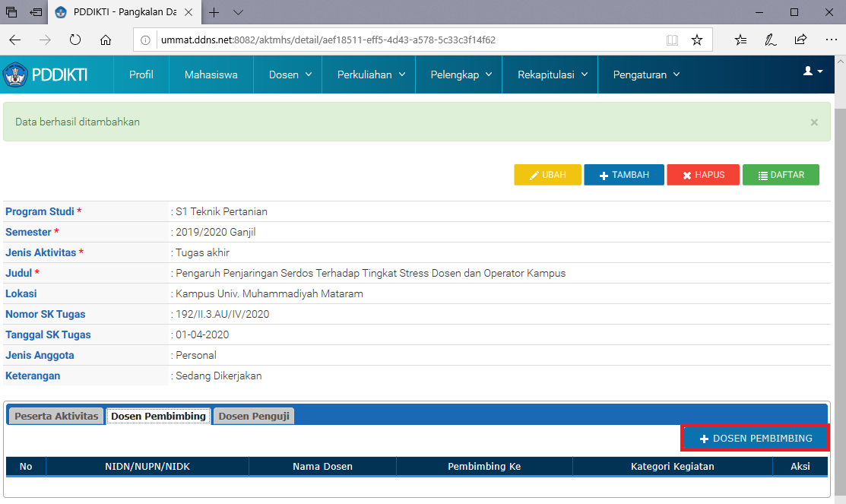Refresh the current page
This screenshot has width=846, height=504.
[x=74, y=40]
